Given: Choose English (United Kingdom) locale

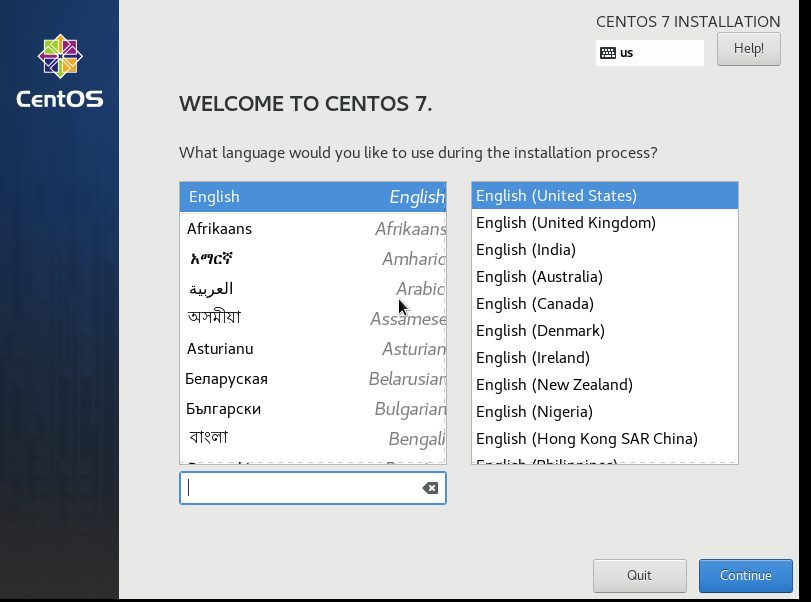Looking at the screenshot, I should [x=605, y=222].
